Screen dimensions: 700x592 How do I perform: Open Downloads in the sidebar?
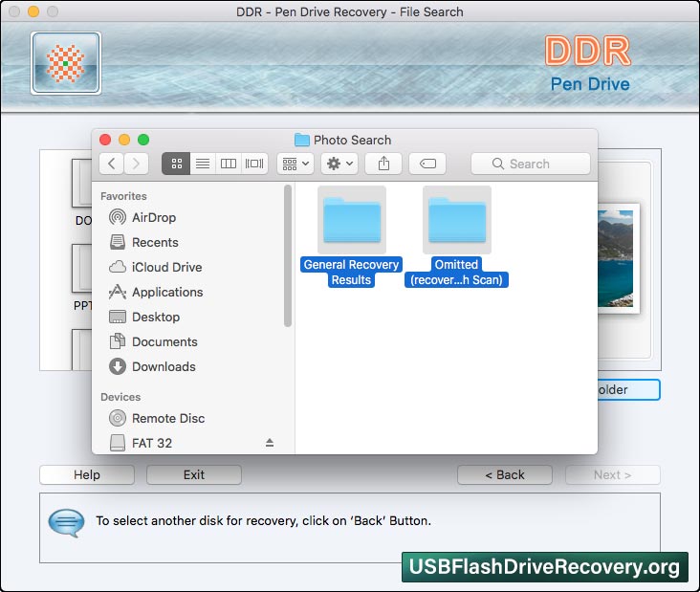tap(164, 366)
